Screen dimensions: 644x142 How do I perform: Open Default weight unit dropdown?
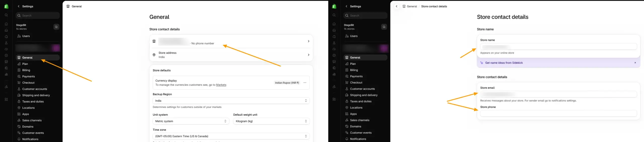(271, 121)
